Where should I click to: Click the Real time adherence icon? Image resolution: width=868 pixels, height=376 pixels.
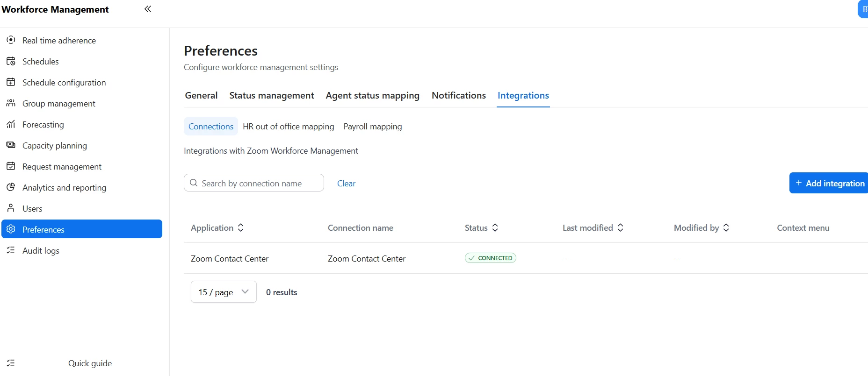(x=11, y=40)
